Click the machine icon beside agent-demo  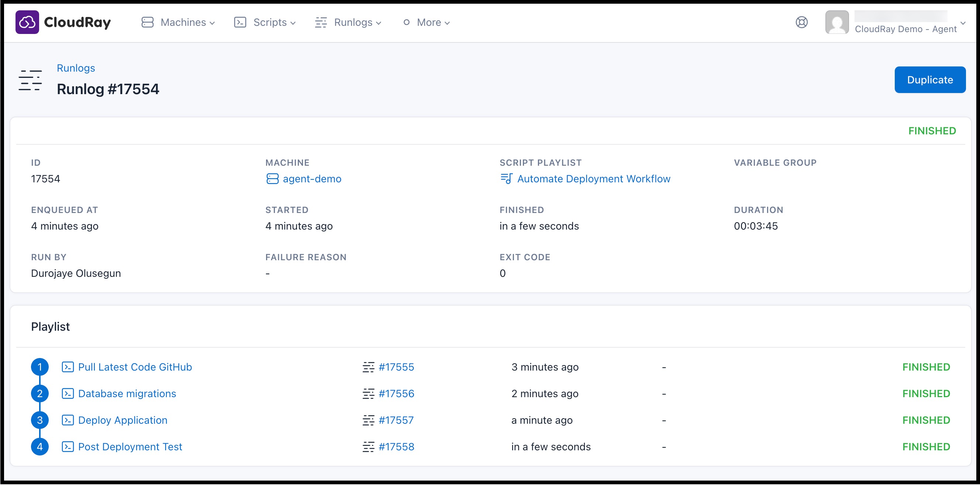tap(272, 179)
